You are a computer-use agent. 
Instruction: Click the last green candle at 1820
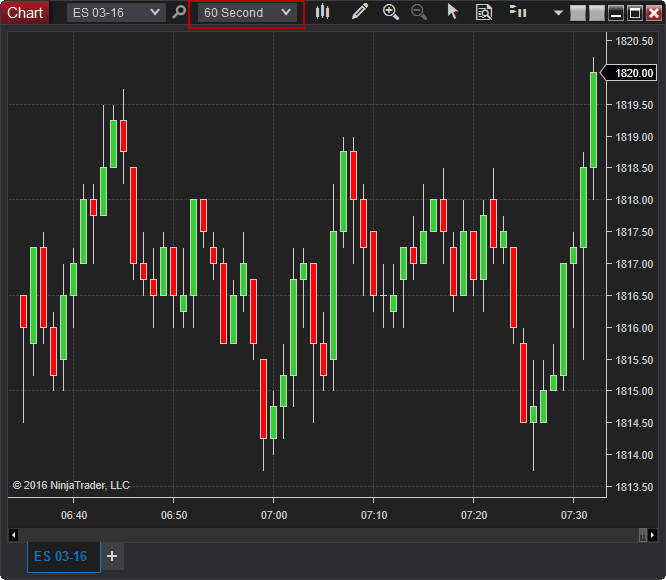point(593,120)
